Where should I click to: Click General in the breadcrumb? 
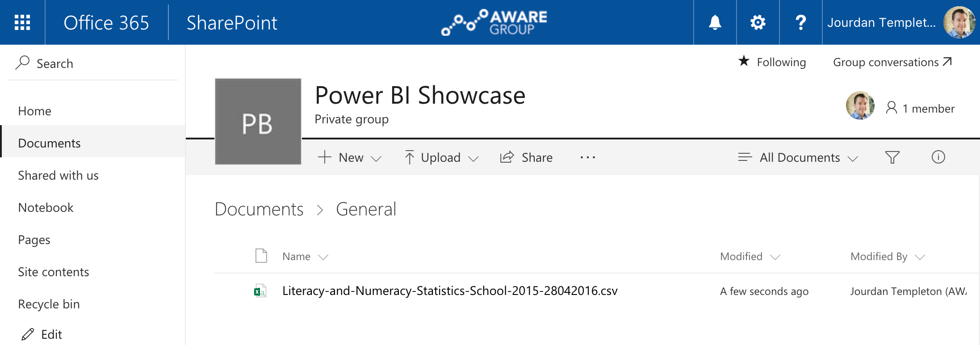tap(366, 209)
